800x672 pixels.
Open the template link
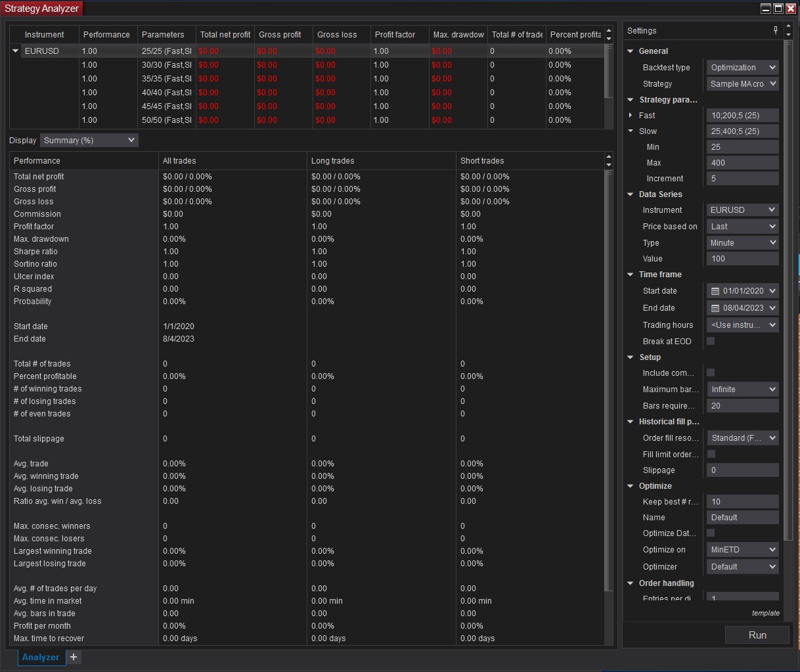(x=766, y=613)
